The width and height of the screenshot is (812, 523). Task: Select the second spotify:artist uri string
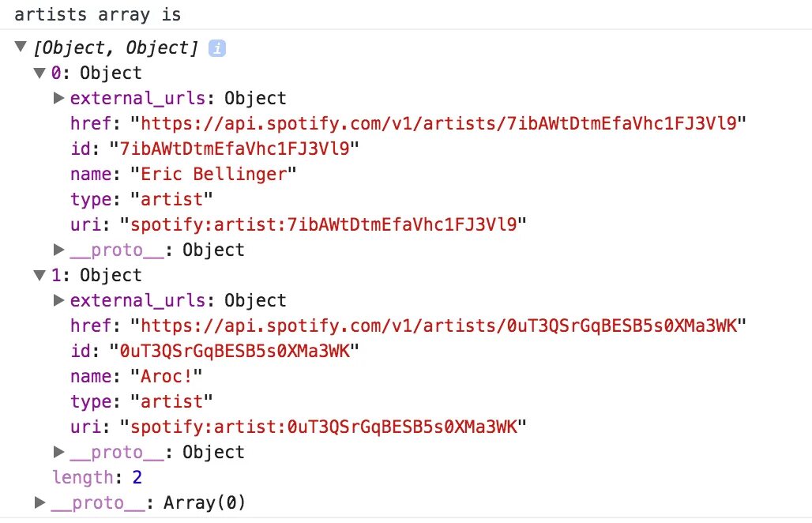point(324,426)
